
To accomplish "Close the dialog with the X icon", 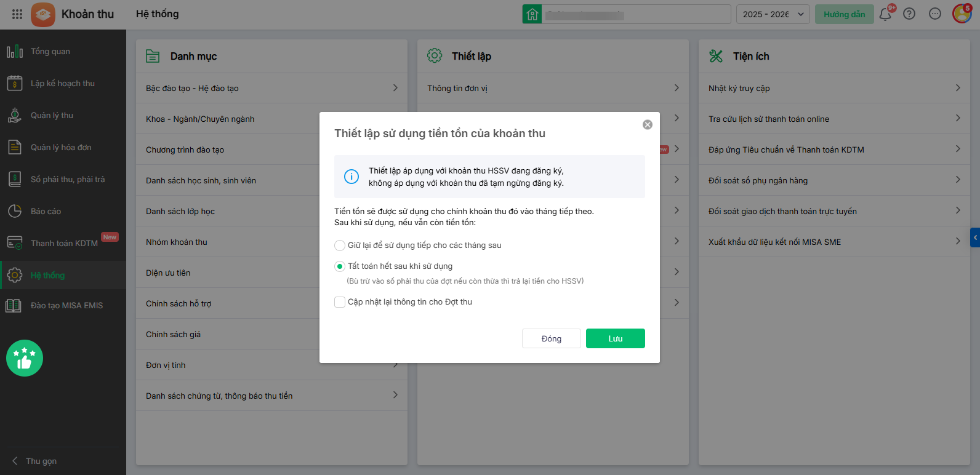I will [x=648, y=125].
